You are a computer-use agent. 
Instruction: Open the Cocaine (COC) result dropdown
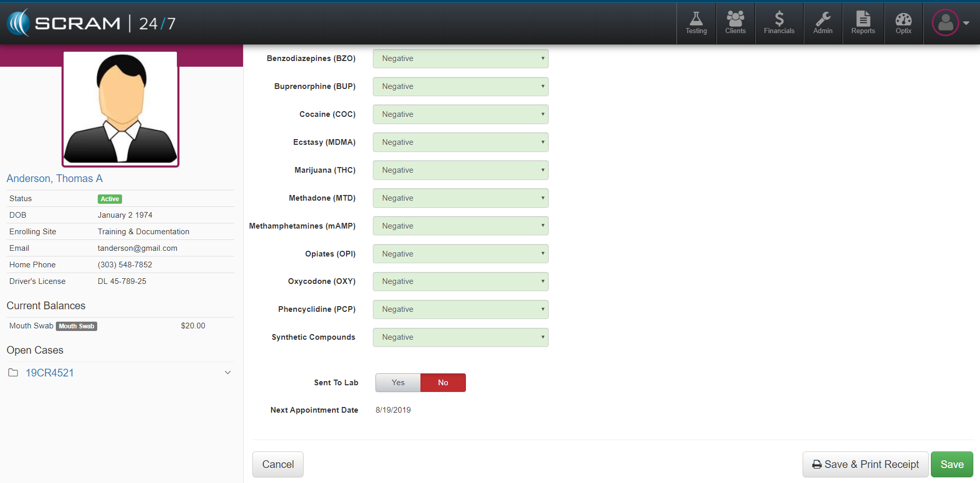pos(460,114)
